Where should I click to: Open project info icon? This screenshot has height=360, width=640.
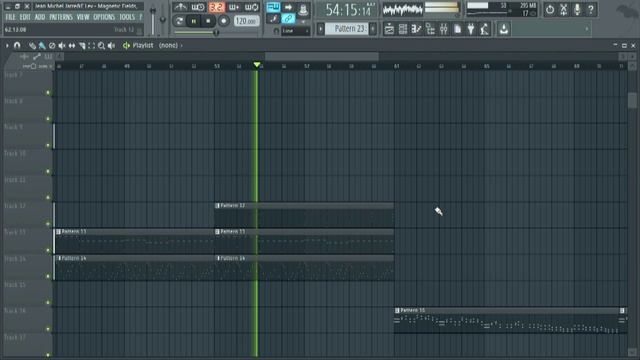[x=458, y=29]
